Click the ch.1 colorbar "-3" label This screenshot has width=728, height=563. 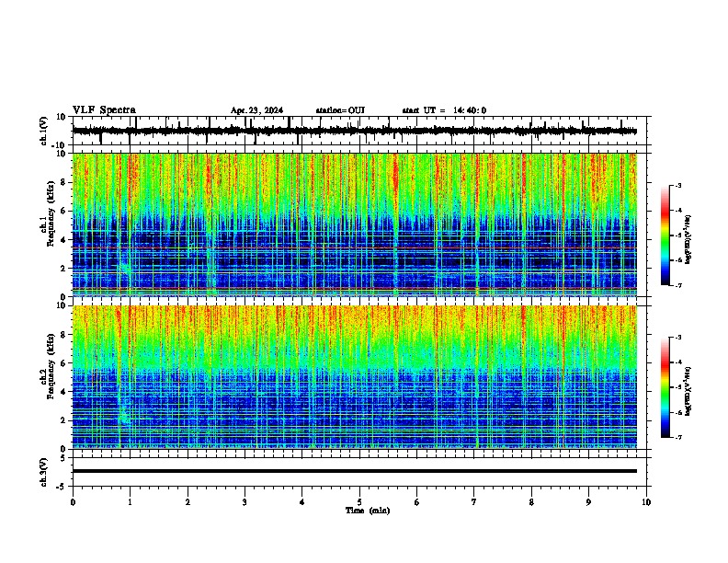pyautogui.click(x=678, y=185)
